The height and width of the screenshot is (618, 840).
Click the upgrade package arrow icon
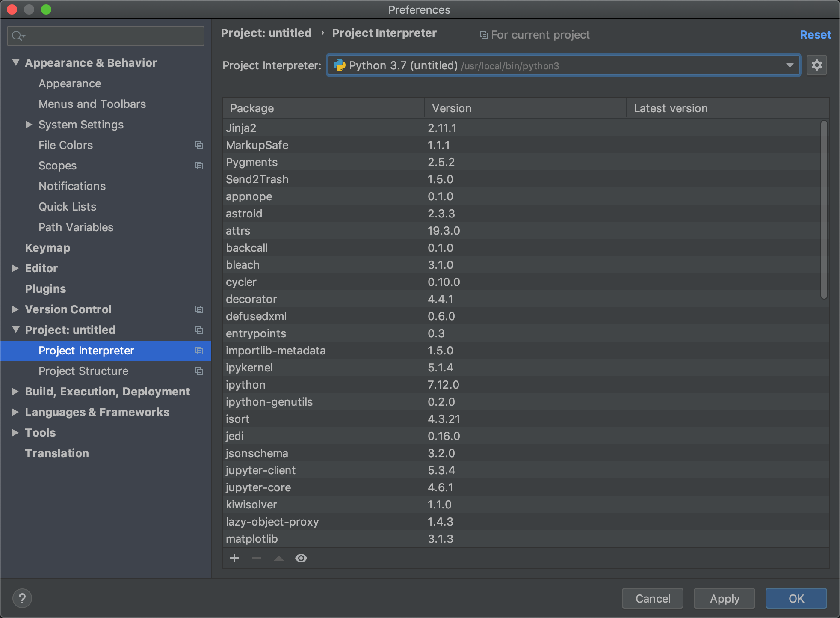tap(279, 558)
